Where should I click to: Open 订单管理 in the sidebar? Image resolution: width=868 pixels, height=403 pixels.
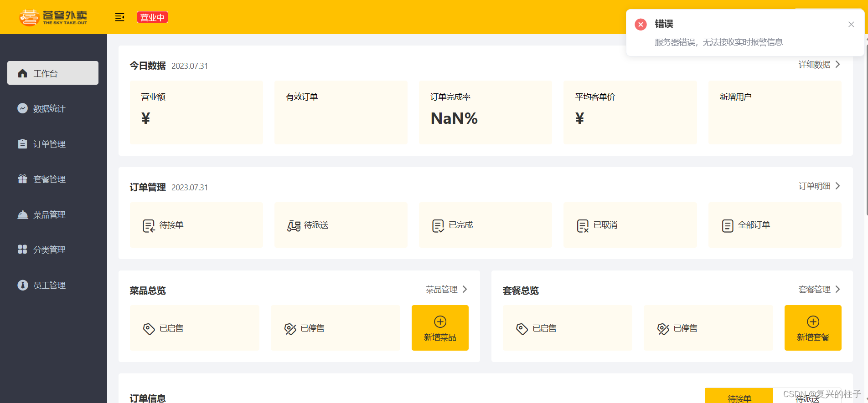[x=53, y=144]
